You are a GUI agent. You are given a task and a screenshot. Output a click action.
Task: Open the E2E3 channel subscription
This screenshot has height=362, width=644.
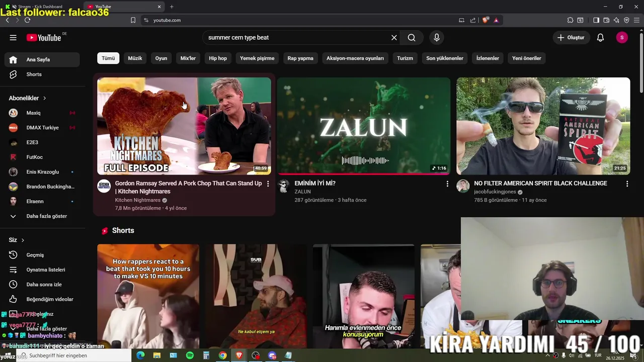(x=42, y=142)
